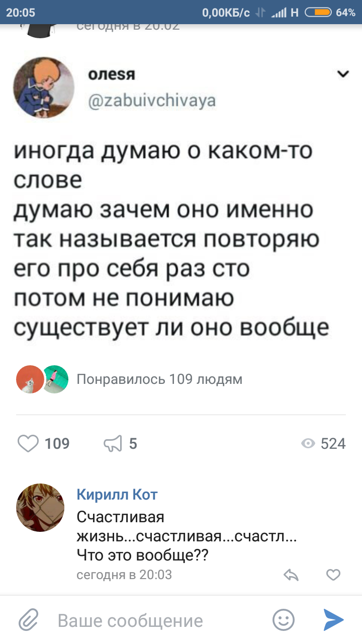Open the teal liker avatar
This screenshot has height=644, width=362.
pyautogui.click(x=54, y=379)
